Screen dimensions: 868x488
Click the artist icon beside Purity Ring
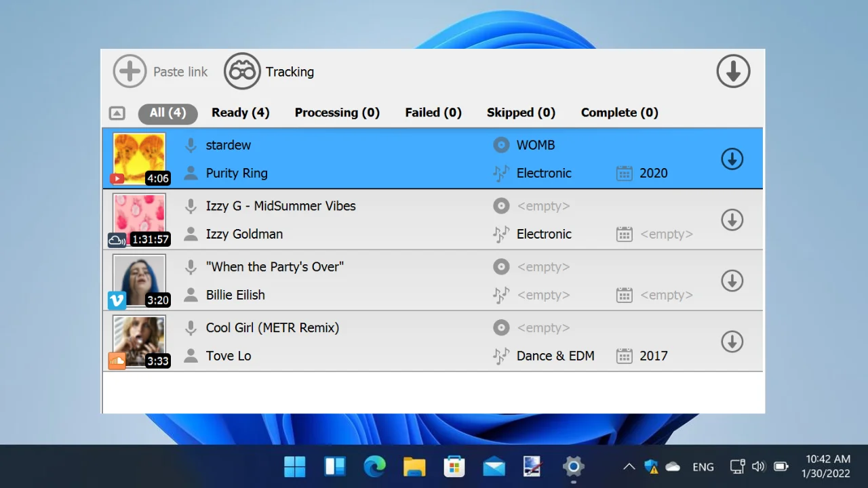[191, 173]
